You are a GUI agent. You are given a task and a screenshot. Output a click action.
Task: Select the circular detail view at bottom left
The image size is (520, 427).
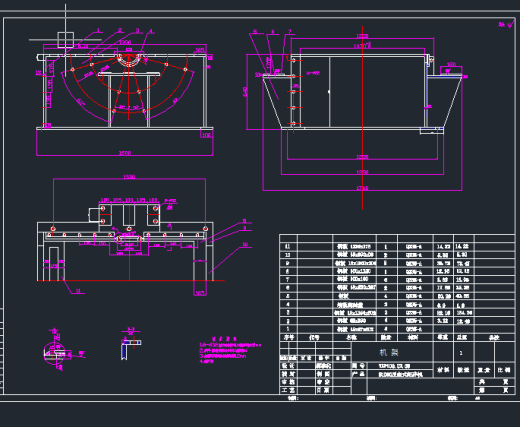point(54,353)
